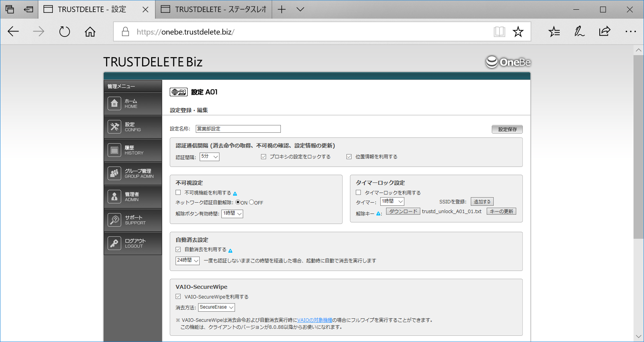Select OFF for ネットワーク認証自動解除
Screen dimensions: 644x342
(x=251, y=202)
